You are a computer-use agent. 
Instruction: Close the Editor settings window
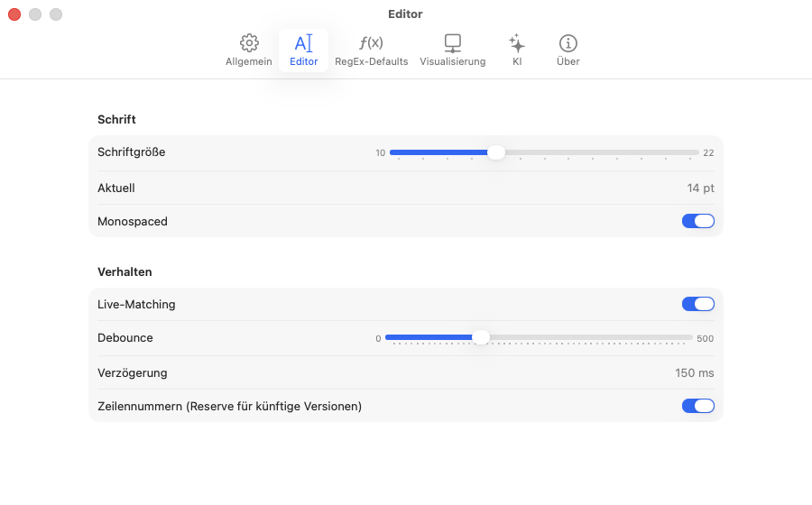pyautogui.click(x=14, y=14)
